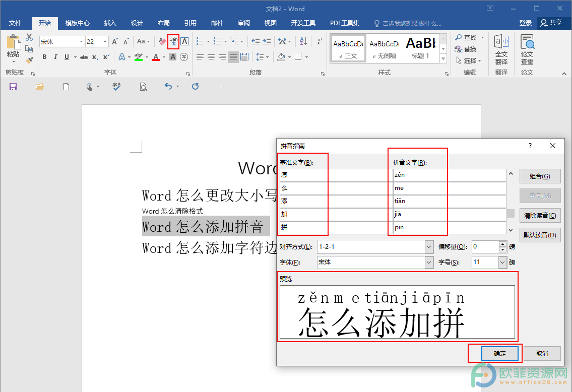
Task: Click the Distributed alignment icon
Action: point(244,57)
